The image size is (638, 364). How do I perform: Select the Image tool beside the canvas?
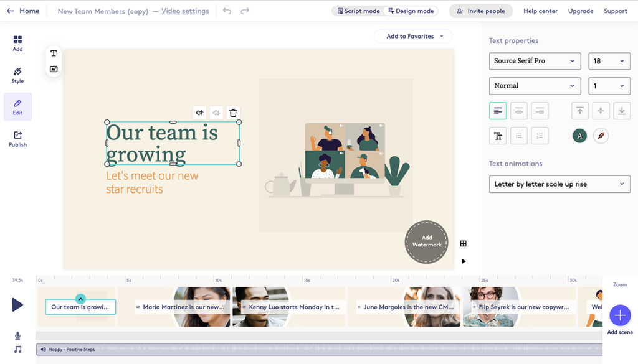[53, 70]
